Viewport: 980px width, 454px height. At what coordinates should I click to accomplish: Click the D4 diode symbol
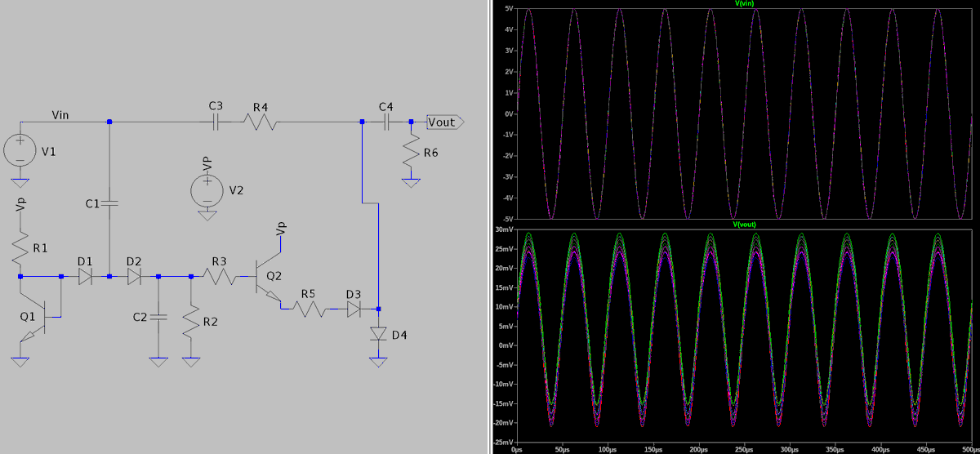coord(378,334)
